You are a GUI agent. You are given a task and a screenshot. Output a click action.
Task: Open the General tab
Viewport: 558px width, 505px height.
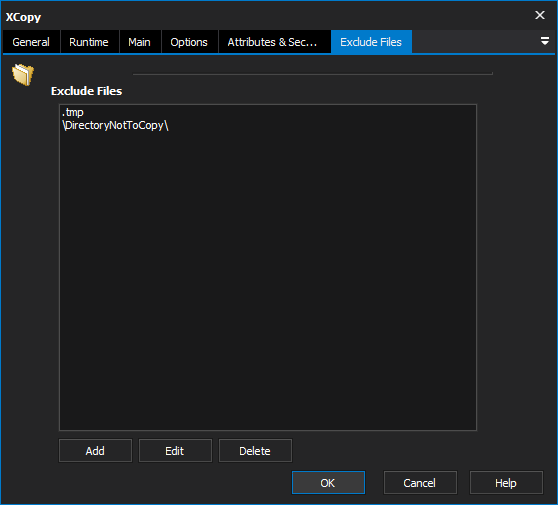(31, 42)
